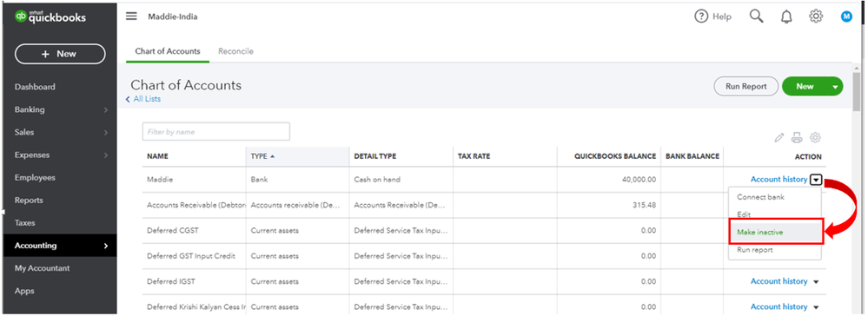The width and height of the screenshot is (868, 316).
Task: Click the Maddie account name
Action: click(x=159, y=180)
